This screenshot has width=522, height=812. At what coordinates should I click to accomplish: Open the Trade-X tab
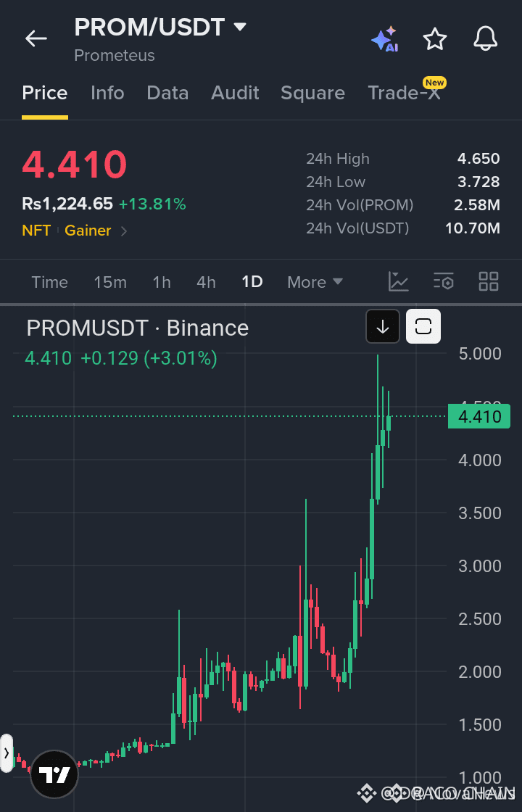[x=404, y=94]
